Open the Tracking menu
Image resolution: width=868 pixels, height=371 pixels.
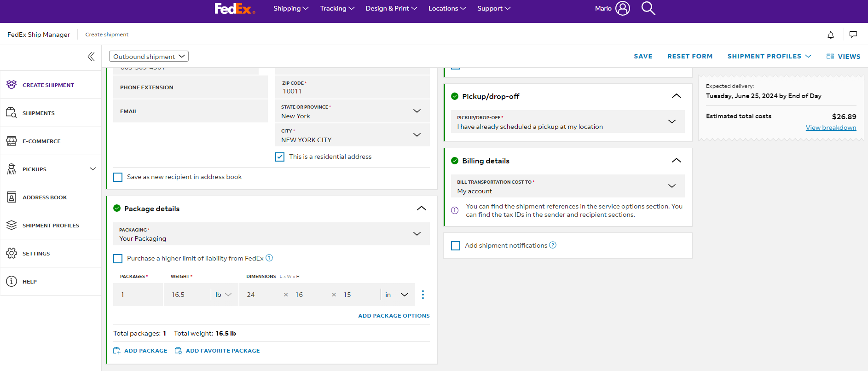click(x=337, y=8)
